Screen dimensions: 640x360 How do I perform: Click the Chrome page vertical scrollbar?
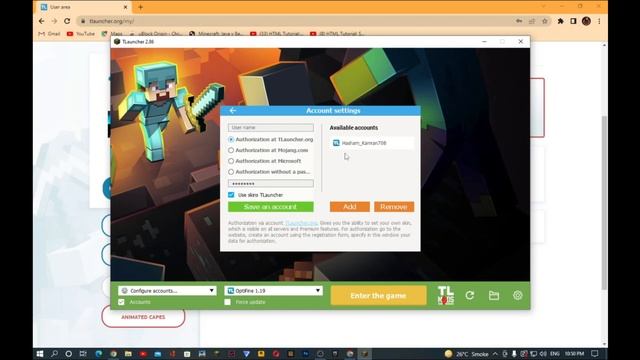click(x=604, y=202)
